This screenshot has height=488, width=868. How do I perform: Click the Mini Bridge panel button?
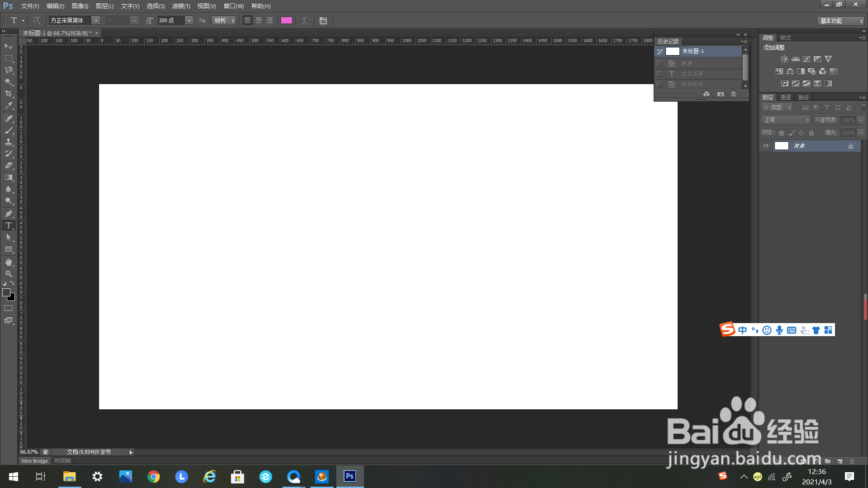point(34,461)
